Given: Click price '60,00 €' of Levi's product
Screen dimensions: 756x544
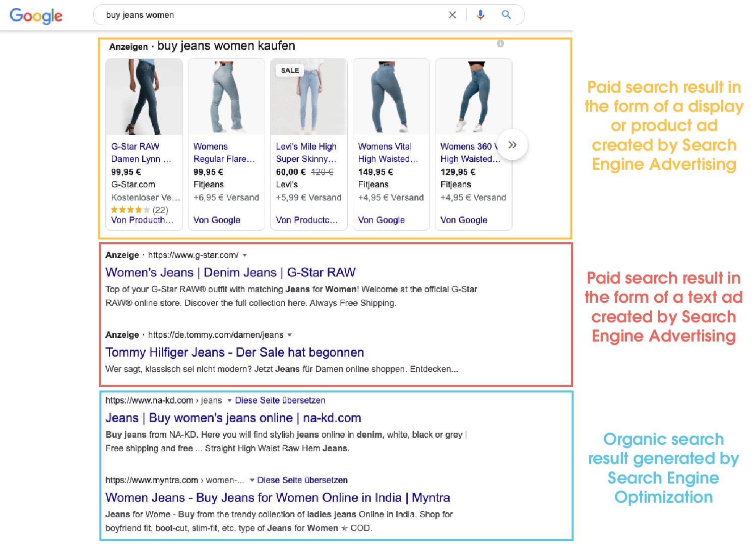Looking at the screenshot, I should coord(291,172).
